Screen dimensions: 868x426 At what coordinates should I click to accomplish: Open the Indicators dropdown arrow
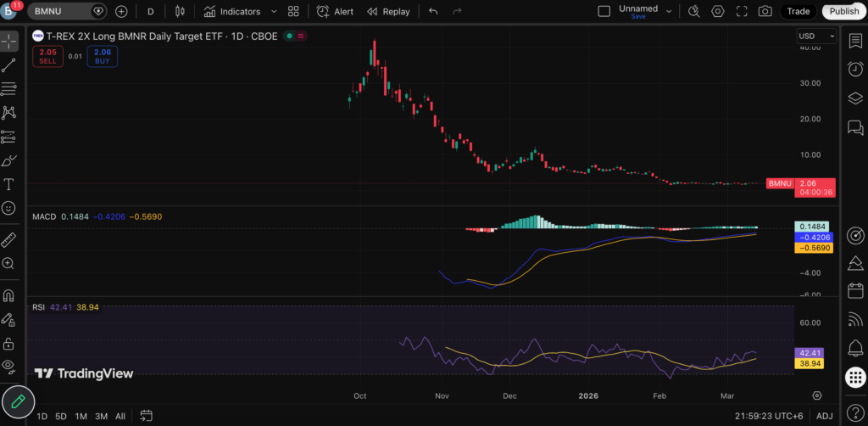coord(272,12)
